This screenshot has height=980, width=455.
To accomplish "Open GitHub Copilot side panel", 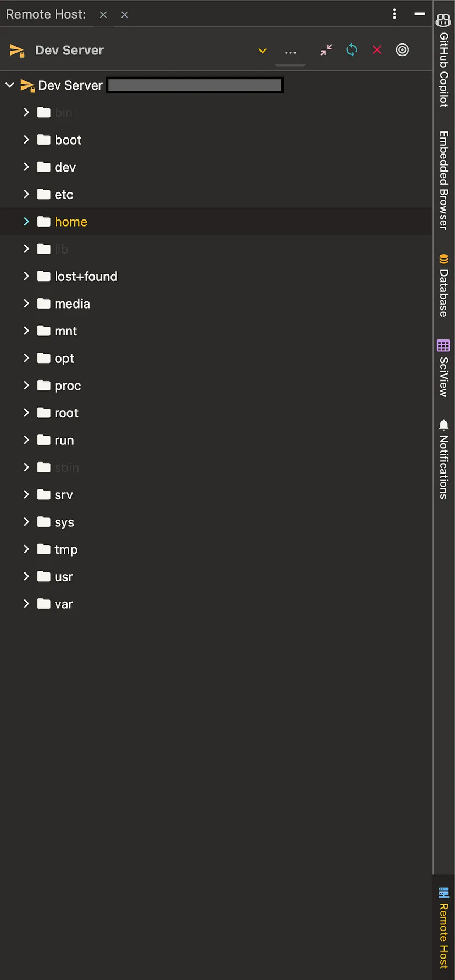I will (x=443, y=60).
